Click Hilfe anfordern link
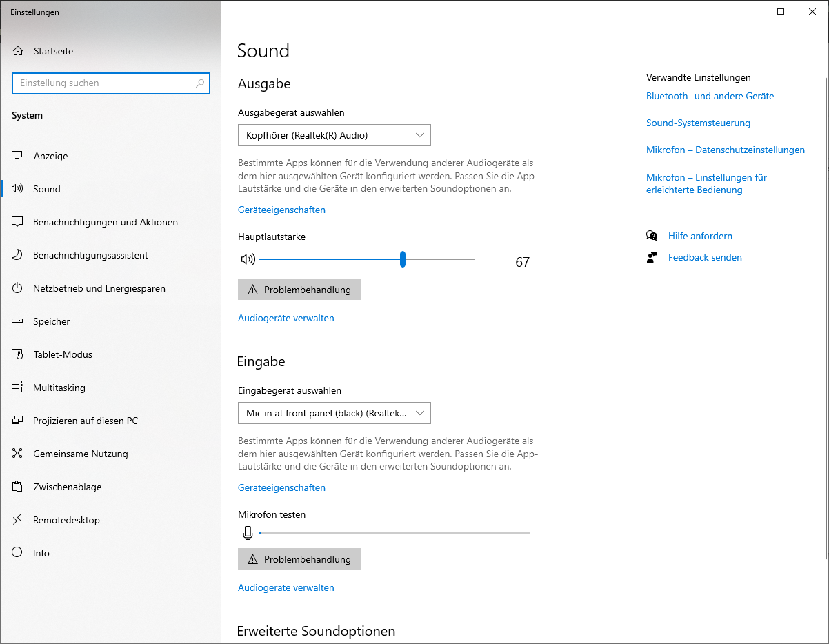This screenshot has height=644, width=829. (700, 236)
